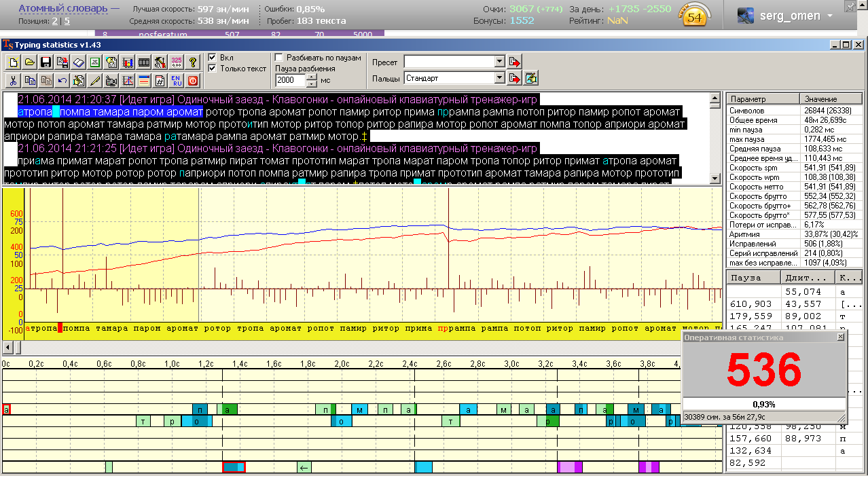Image resolution: width=868 pixels, height=478 pixels.
Task: Open the 'Пресет' dropdown list
Action: (x=499, y=61)
